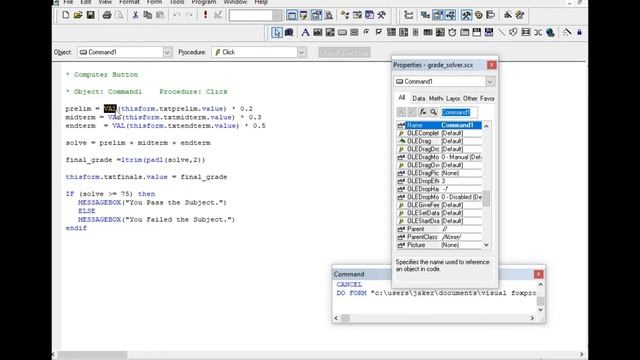Viewport: 640px width, 360px height.
Task: Select the Picture property row
Action: pos(439,245)
